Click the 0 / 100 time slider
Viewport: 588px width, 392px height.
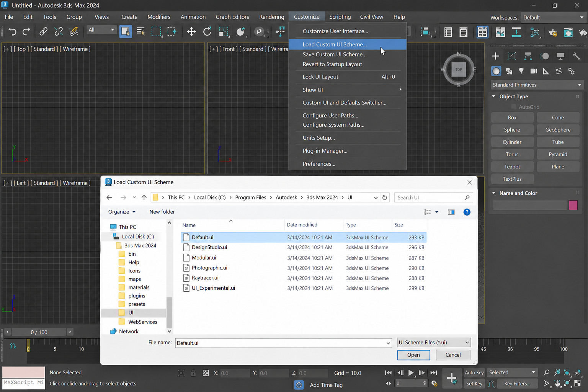(x=39, y=332)
